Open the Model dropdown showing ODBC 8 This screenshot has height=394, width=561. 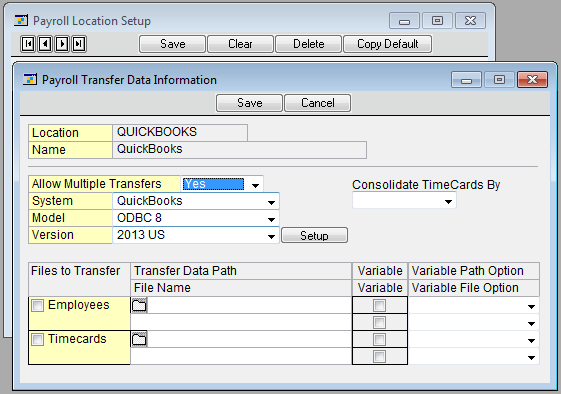click(x=271, y=219)
